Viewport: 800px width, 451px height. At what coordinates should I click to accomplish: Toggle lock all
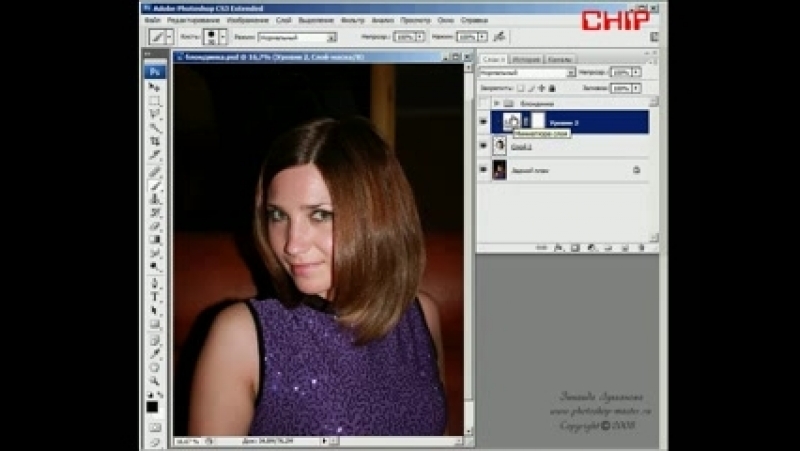click(x=552, y=88)
